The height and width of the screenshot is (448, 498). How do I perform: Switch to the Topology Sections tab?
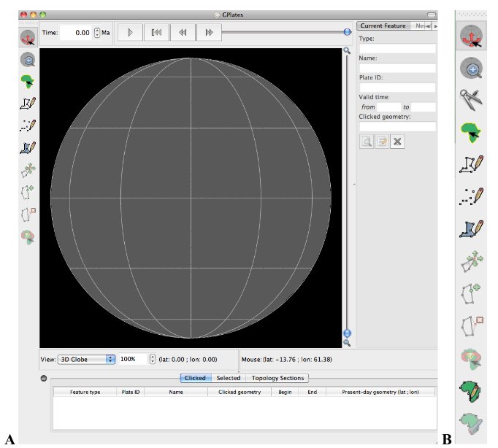(277, 378)
